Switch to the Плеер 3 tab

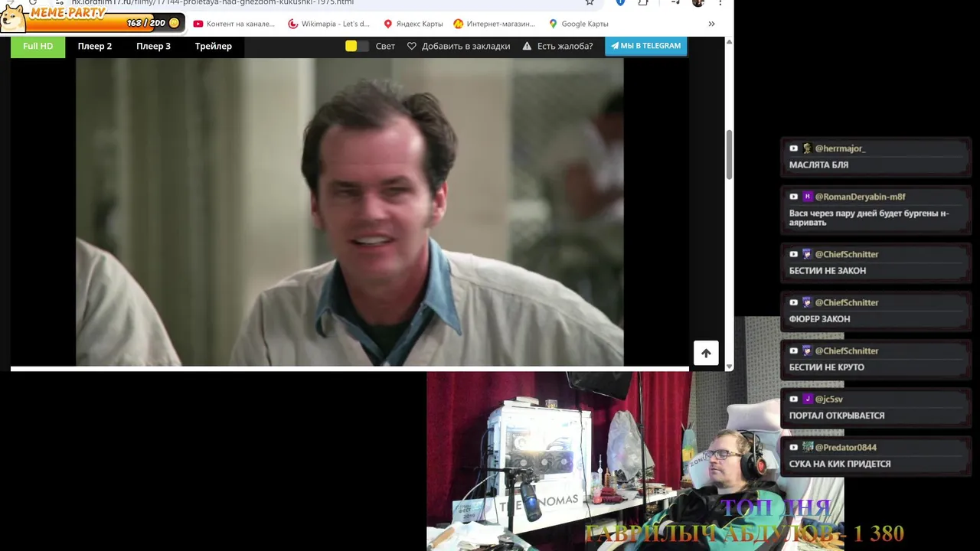coord(154,46)
